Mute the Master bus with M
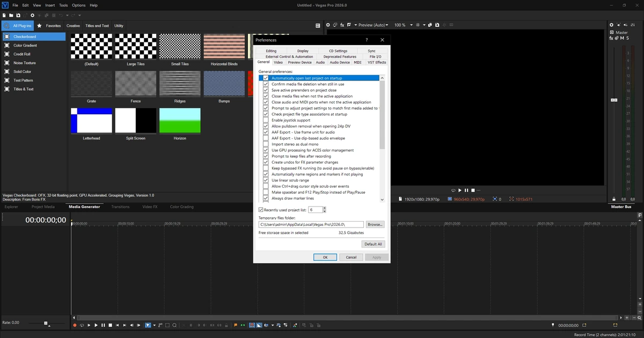This screenshot has height=338, width=644. [621, 38]
